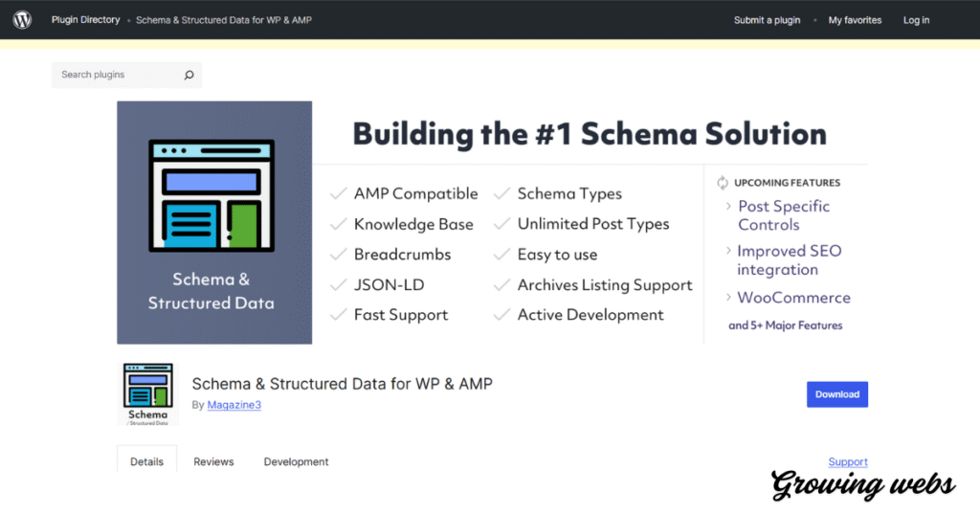Click Log in in the top bar
The image size is (980, 515).
tap(916, 20)
